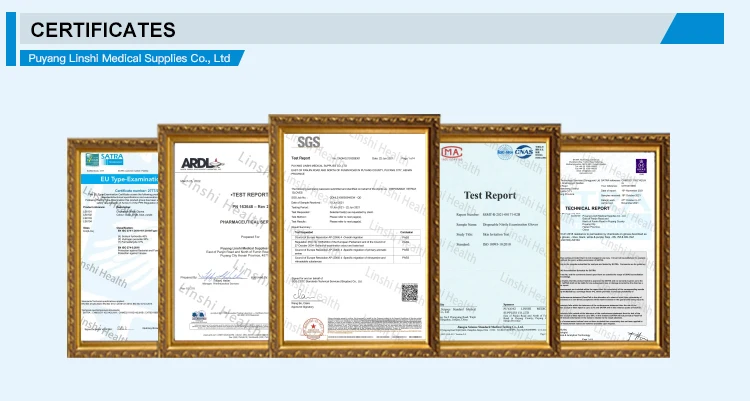The width and height of the screenshot is (750, 401).
Task: Click the ARDL logo on second certificate
Action: click(202, 163)
